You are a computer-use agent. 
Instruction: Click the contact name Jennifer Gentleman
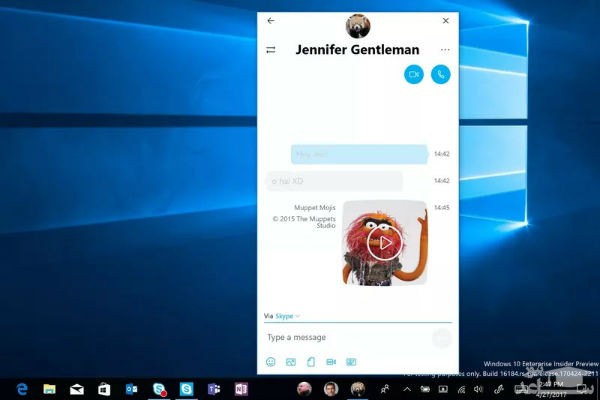pyautogui.click(x=357, y=50)
